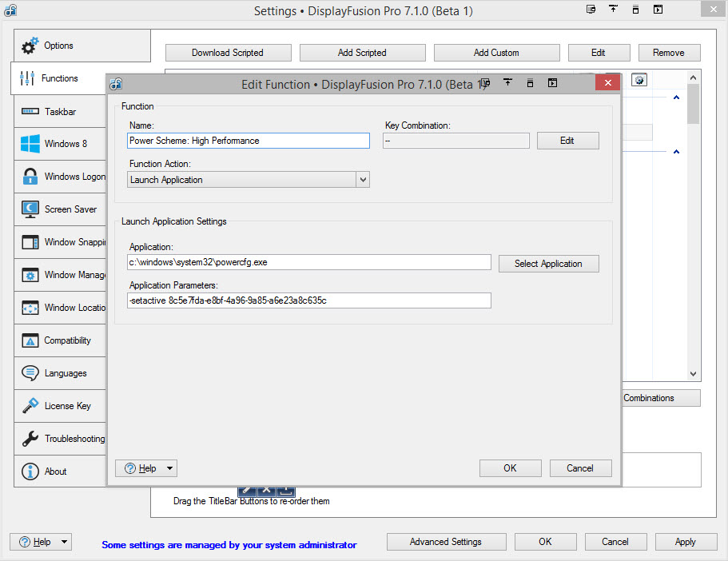Image resolution: width=728 pixels, height=561 pixels.
Task: Click the play-window icon in Settings title bar
Action: coord(658,10)
